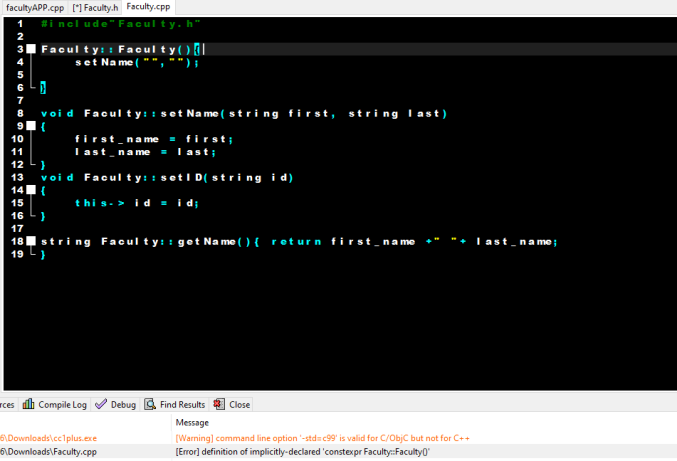677x461 pixels.
Task: Click line number 8 in the gutter
Action: 20,114
